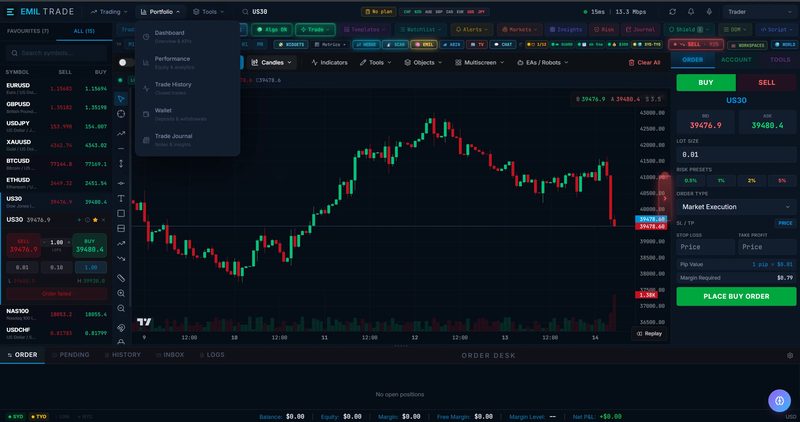Click Clear All on chart toolbar
The image size is (800, 422).
pos(644,62)
